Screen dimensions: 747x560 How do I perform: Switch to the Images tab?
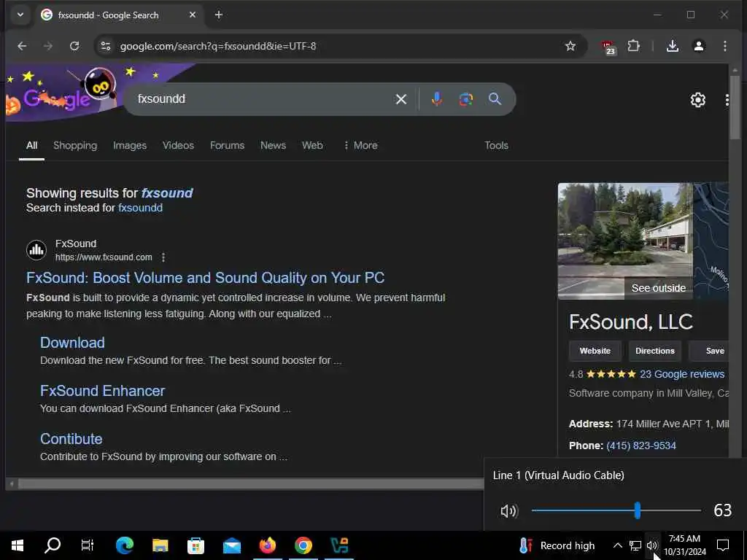(130, 145)
